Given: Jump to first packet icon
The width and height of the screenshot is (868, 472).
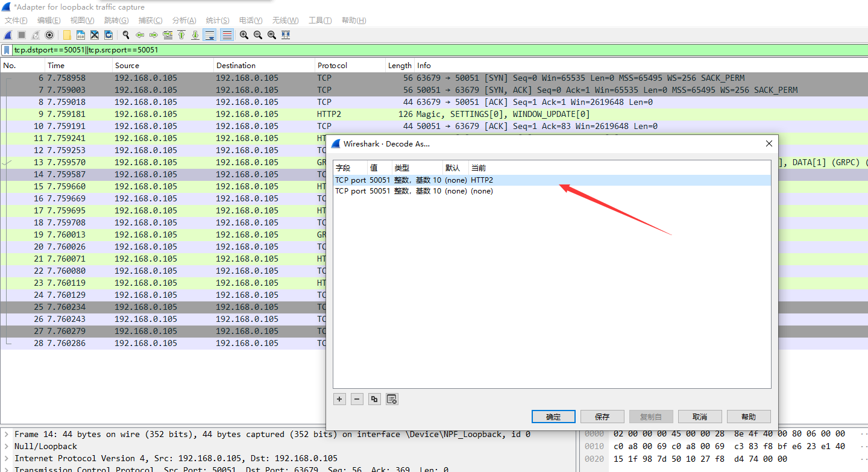Looking at the screenshot, I should (181, 35).
